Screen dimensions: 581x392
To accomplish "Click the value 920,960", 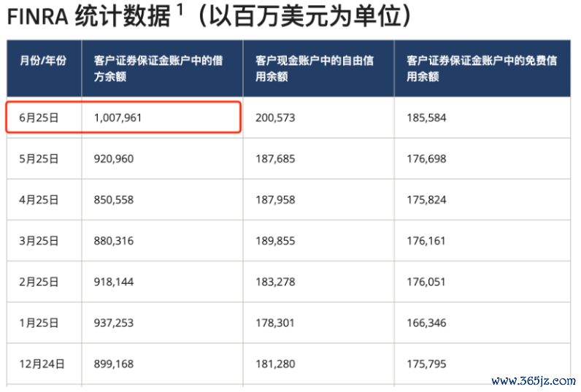I will pos(114,159).
